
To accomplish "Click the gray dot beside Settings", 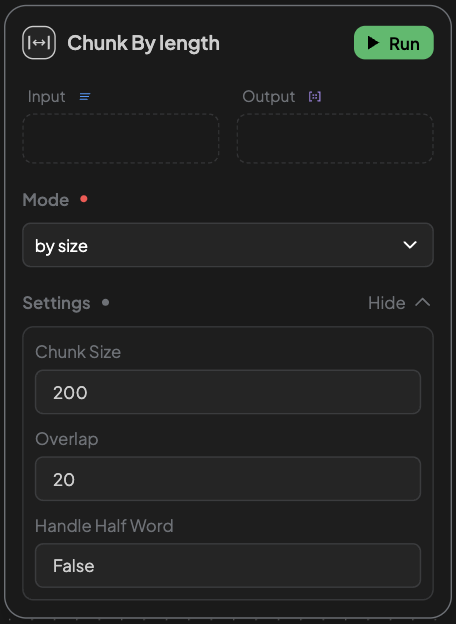I will 105,302.
